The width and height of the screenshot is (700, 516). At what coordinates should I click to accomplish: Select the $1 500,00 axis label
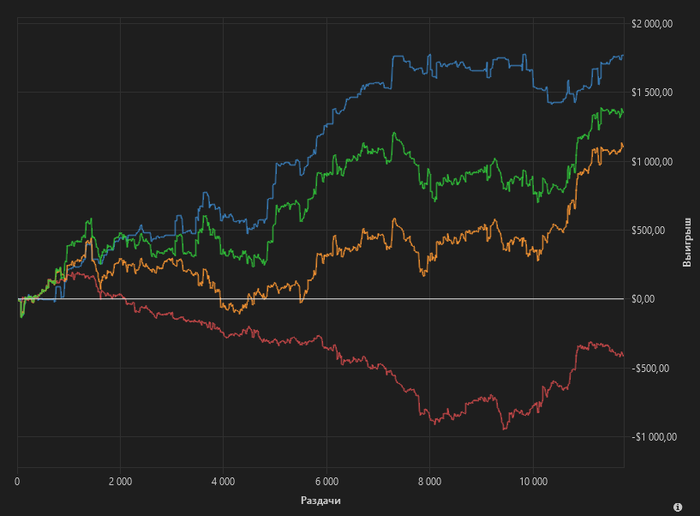[652, 92]
